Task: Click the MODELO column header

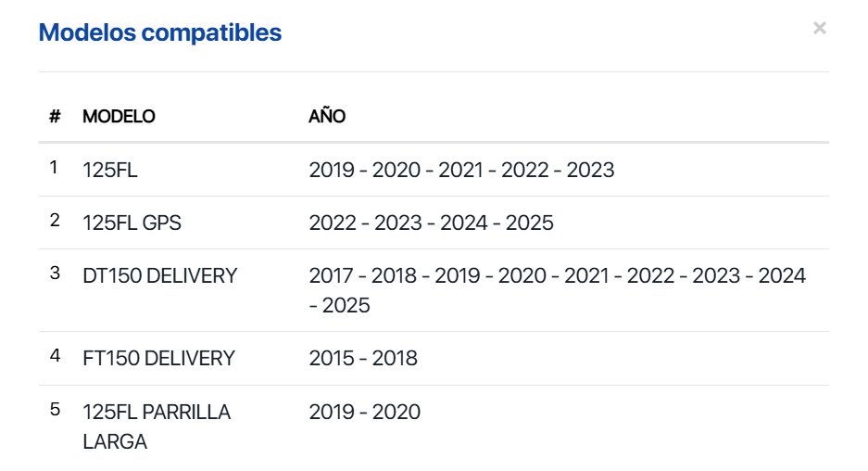Action: pos(119,117)
